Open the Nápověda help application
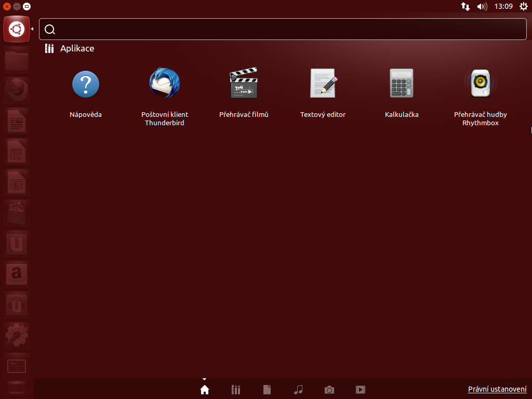This screenshot has height=399, width=532. pyautogui.click(x=86, y=84)
